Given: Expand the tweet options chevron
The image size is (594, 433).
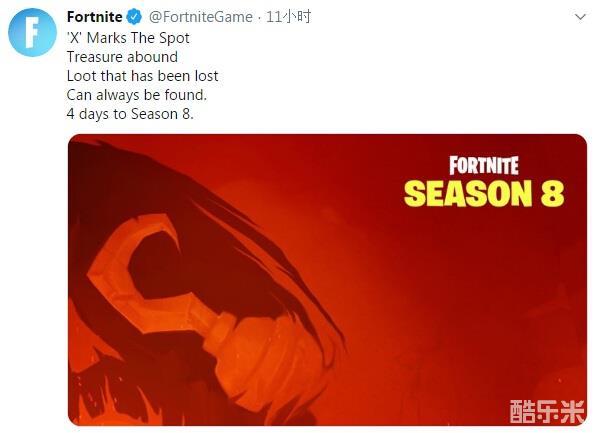Looking at the screenshot, I should [x=580, y=17].
